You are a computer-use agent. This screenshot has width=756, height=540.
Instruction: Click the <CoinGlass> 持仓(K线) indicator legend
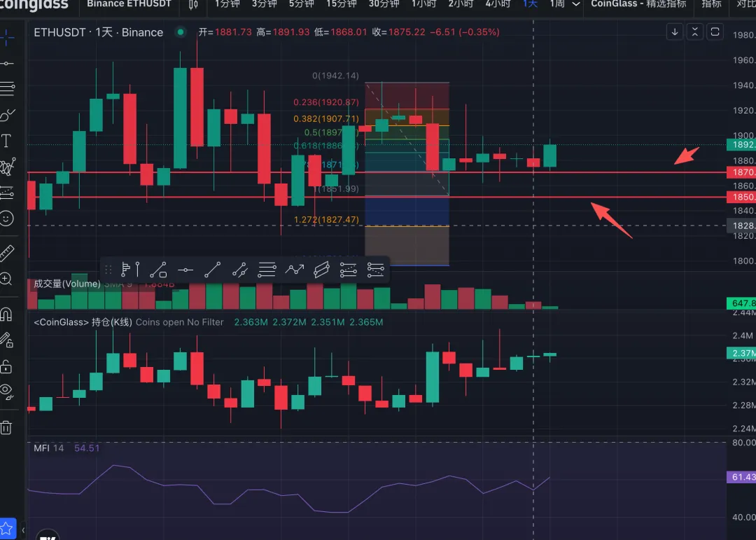83,322
